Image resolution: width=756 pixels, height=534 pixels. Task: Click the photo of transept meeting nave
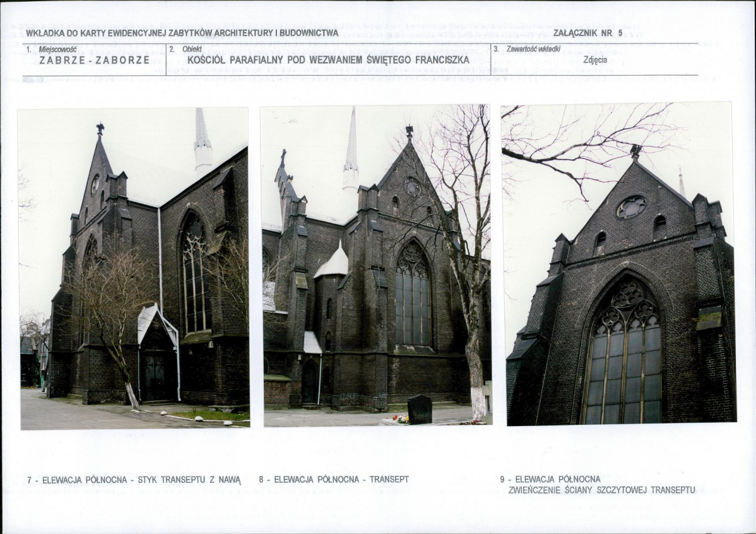[134, 268]
